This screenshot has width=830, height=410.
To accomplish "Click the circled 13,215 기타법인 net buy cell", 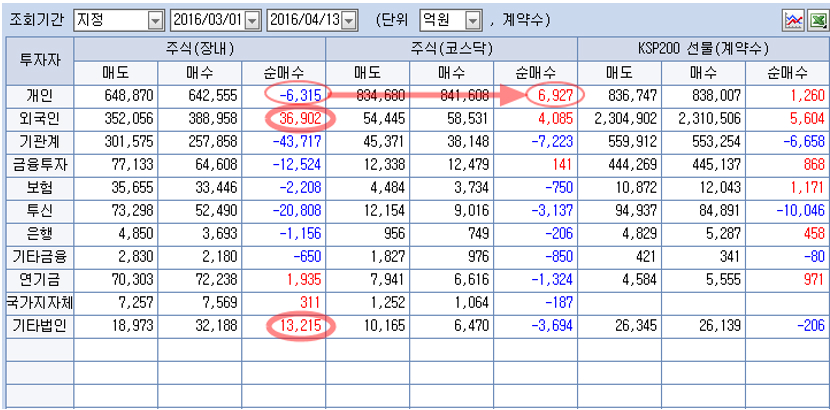I will pos(301,325).
